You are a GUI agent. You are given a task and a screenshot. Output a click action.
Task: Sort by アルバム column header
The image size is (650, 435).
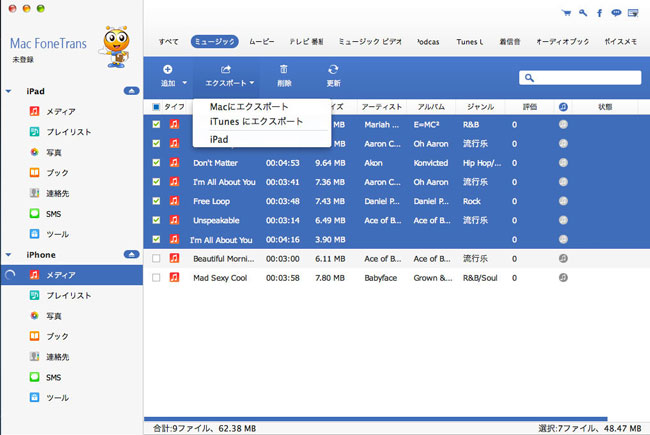pos(431,107)
